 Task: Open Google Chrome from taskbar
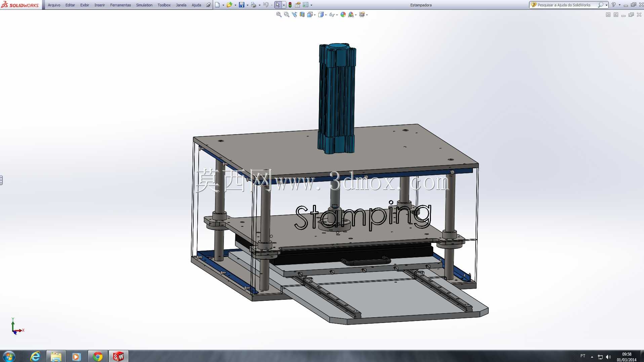97,356
